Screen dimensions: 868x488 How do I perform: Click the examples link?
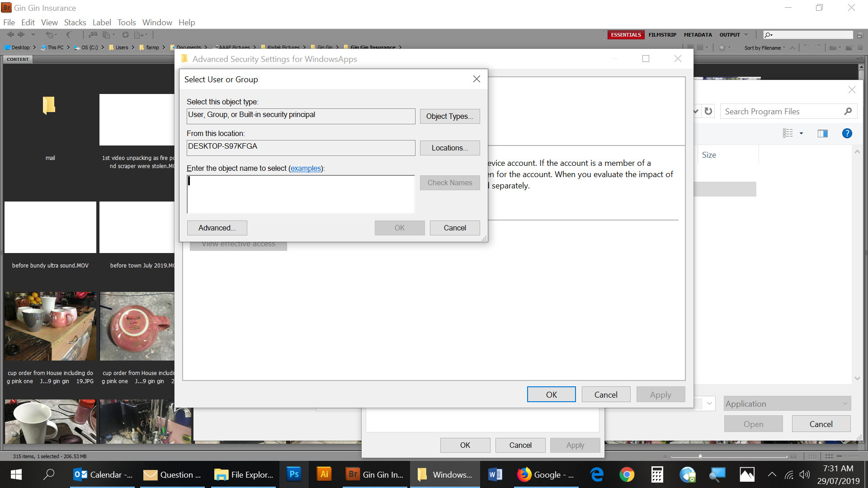point(306,168)
